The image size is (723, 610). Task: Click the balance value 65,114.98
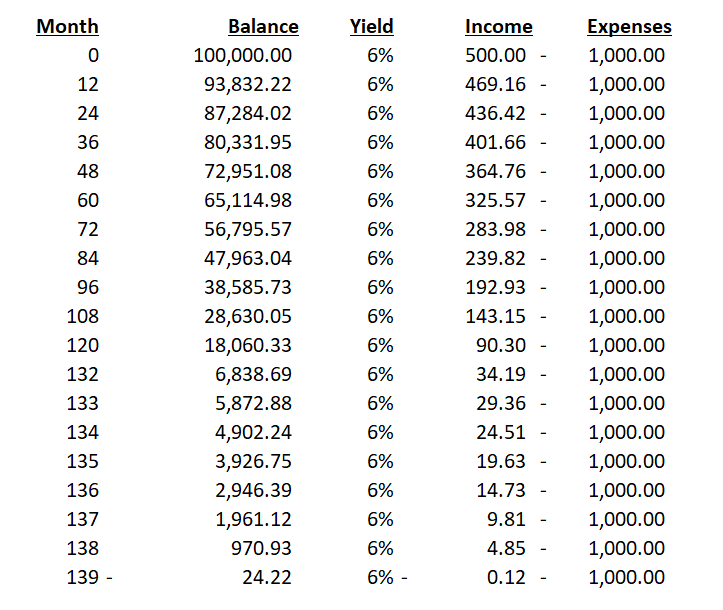[248, 201]
